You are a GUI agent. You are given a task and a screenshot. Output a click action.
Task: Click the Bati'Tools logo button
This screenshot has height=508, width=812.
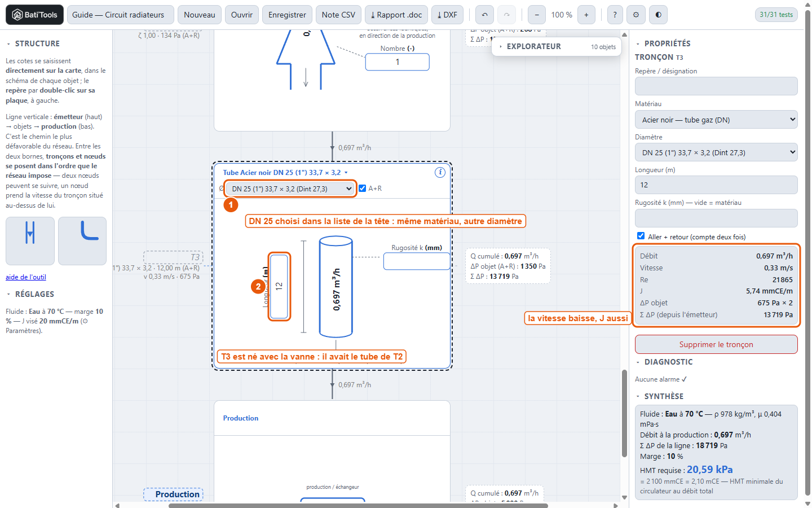(x=34, y=15)
